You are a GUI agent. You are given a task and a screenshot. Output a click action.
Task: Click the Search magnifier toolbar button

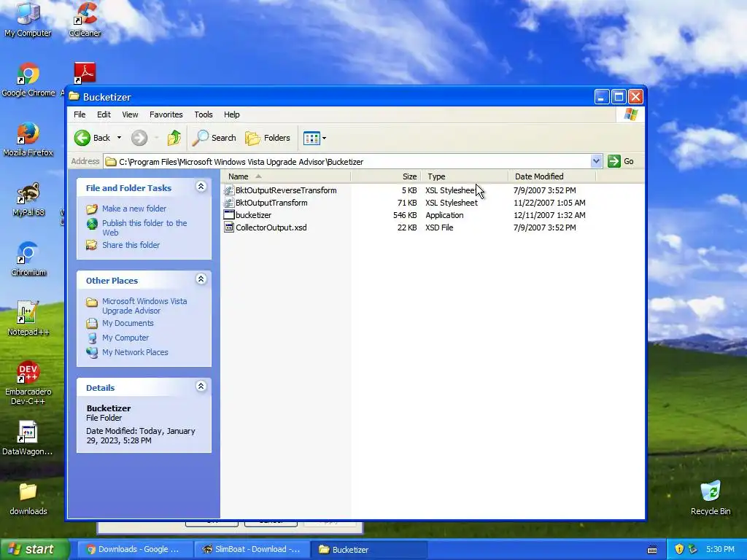point(214,138)
